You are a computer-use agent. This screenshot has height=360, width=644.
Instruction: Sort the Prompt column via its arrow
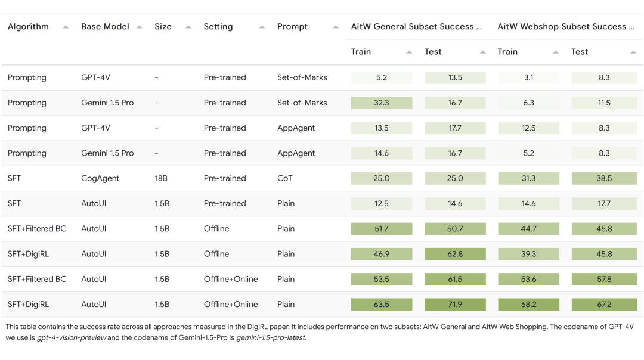click(x=336, y=27)
